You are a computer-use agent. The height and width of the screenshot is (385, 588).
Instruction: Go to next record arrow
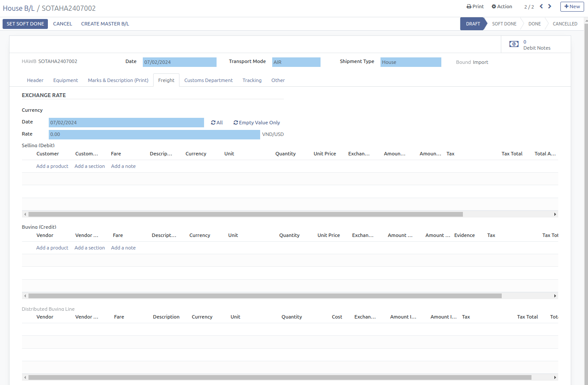tap(550, 6)
